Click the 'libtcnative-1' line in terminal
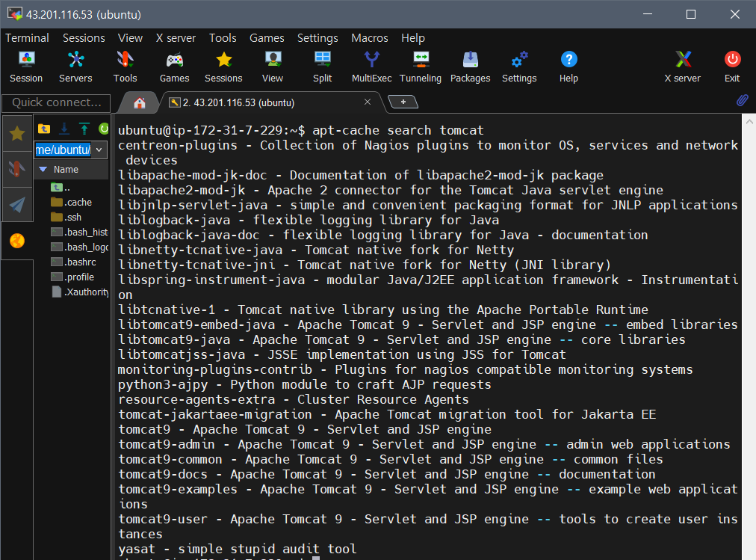 pos(383,310)
